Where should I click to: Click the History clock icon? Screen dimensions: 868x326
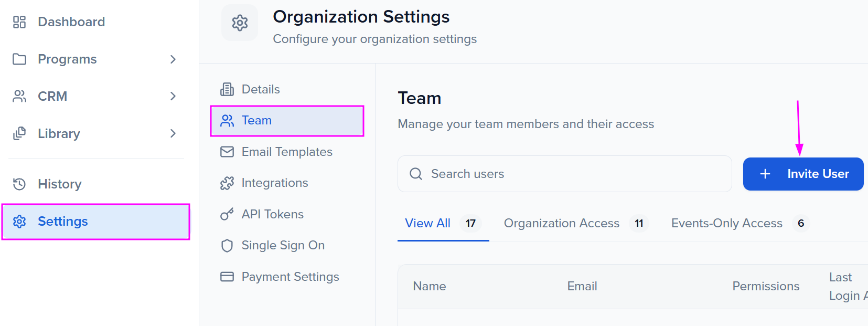[x=19, y=184]
